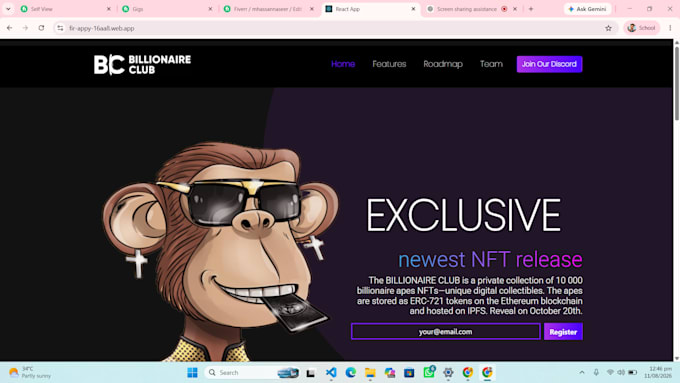Viewport: 680px width, 383px height.
Task: Click the Join Our Discord button
Action: click(x=549, y=64)
